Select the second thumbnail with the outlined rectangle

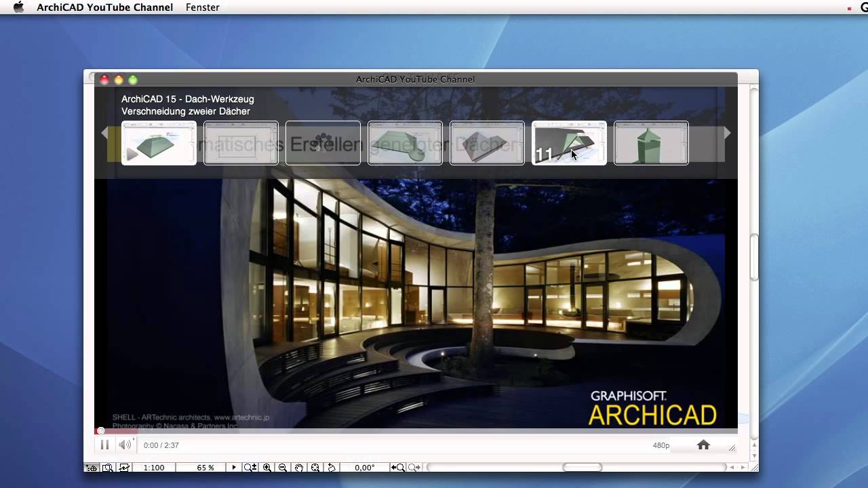coord(241,143)
